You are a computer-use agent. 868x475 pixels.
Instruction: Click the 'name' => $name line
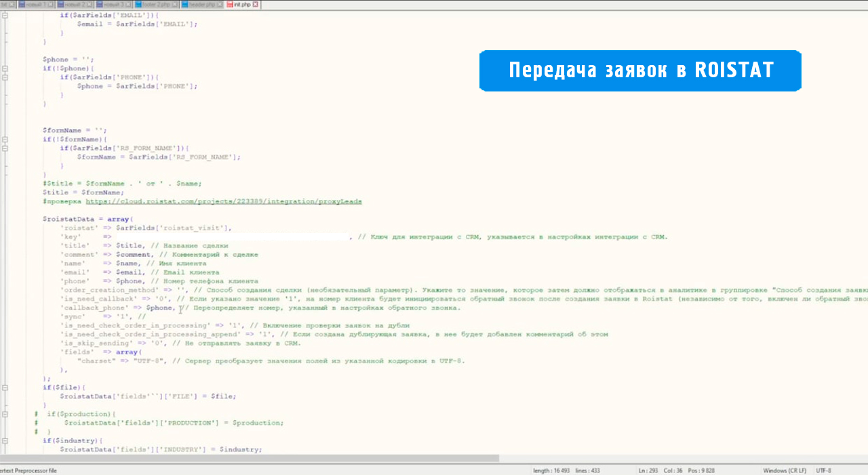coord(133,263)
